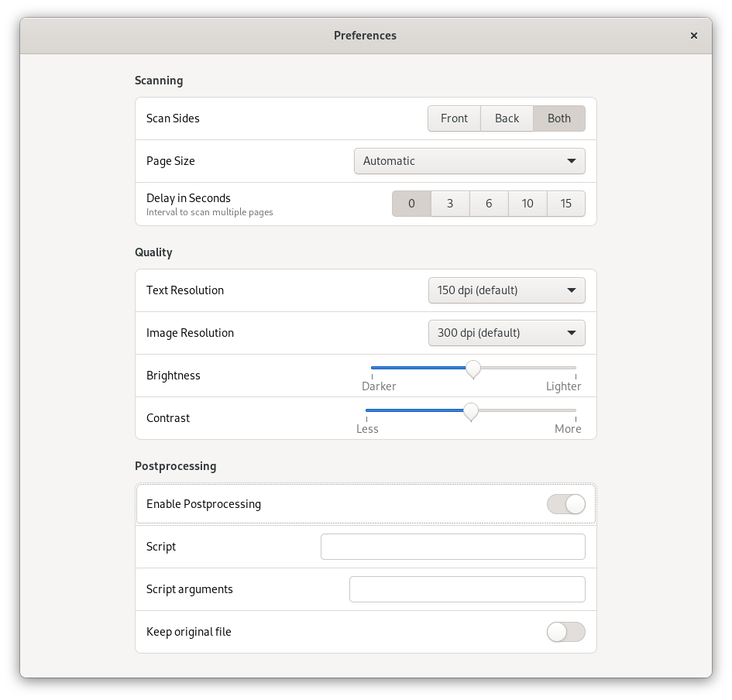Select Front scan side

(454, 118)
